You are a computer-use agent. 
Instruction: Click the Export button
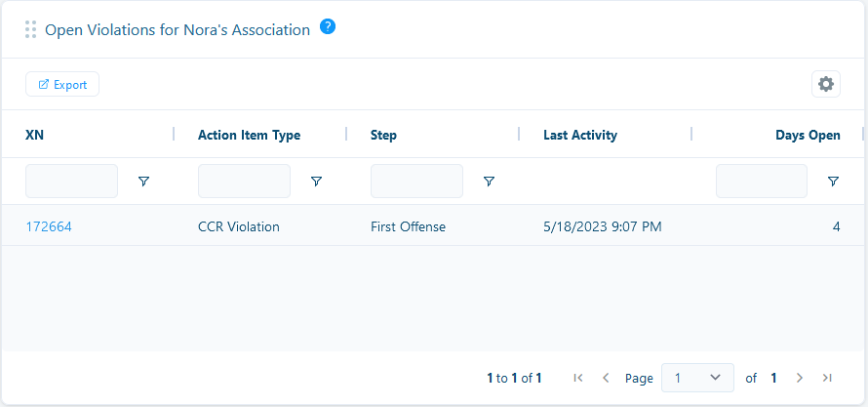62,84
